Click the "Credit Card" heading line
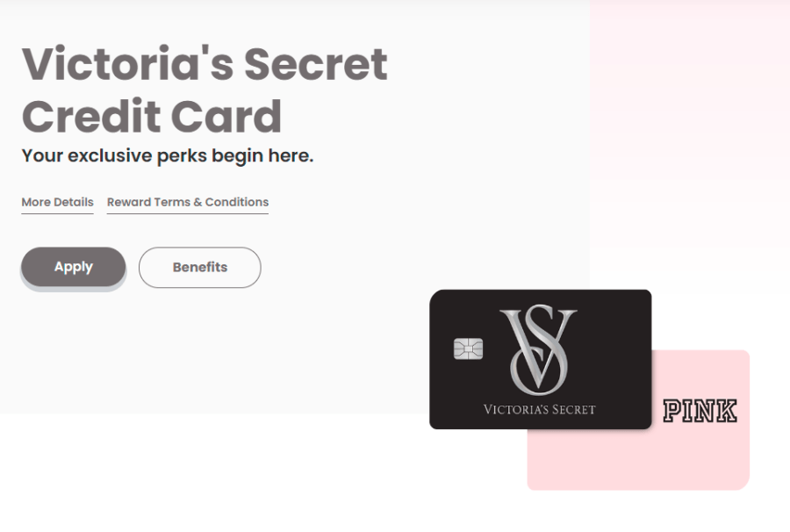Image resolution: width=790 pixels, height=532 pixels. point(152,117)
